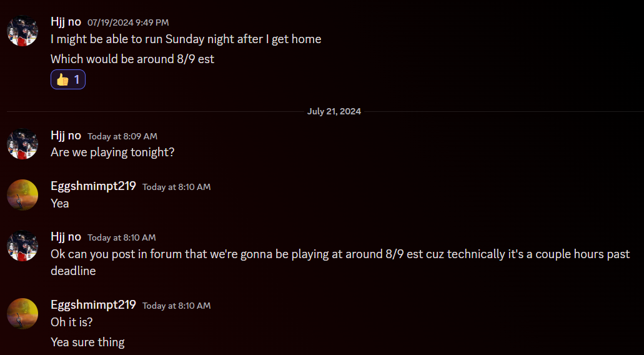Image resolution: width=644 pixels, height=355 pixels.
Task: Select the July 21, 2024 date divider
Action: (334, 111)
